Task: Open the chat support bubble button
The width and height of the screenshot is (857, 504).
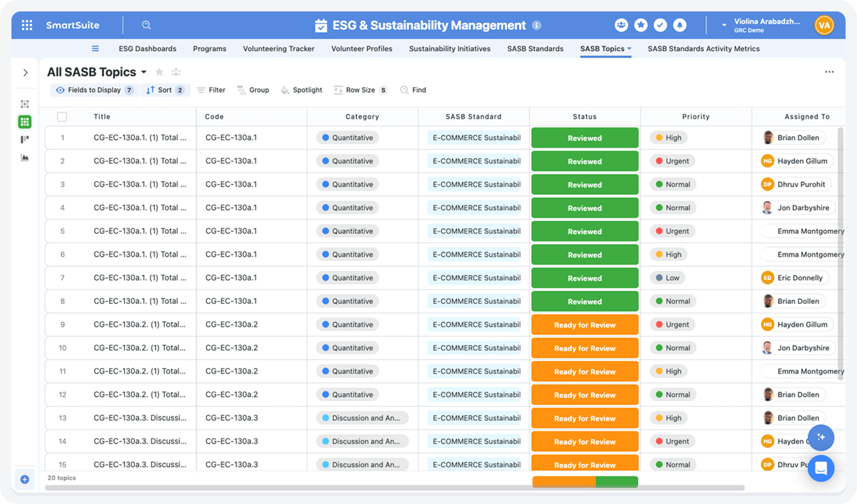Action: point(821,469)
